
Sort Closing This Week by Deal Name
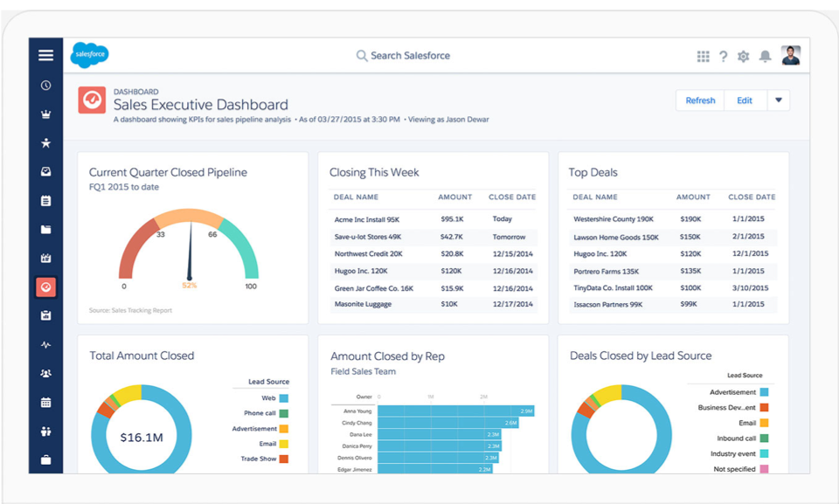[x=356, y=197]
